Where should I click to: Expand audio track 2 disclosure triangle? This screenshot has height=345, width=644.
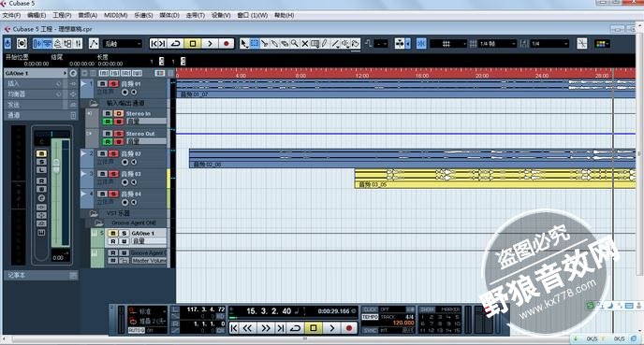[x=84, y=153]
